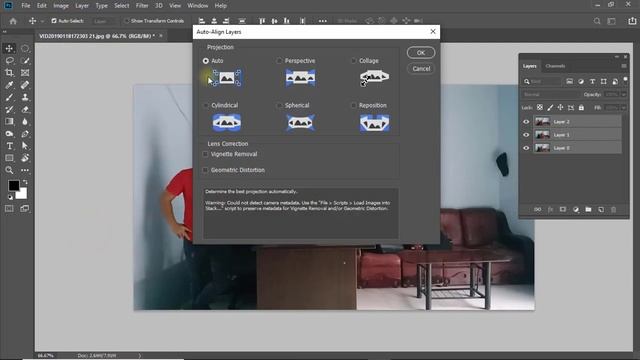Open the Edit menu
The height and width of the screenshot is (360, 640).
[42, 6]
